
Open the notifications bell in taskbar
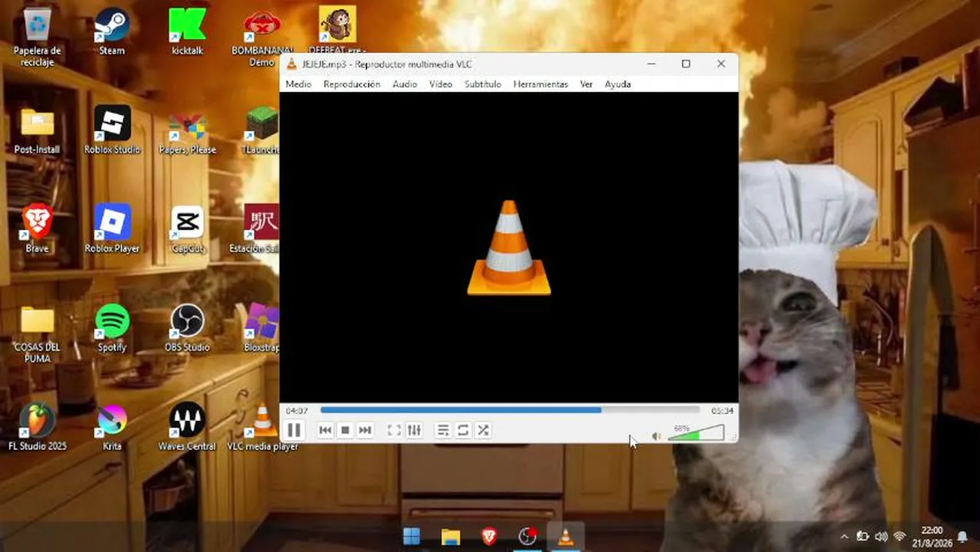(962, 537)
